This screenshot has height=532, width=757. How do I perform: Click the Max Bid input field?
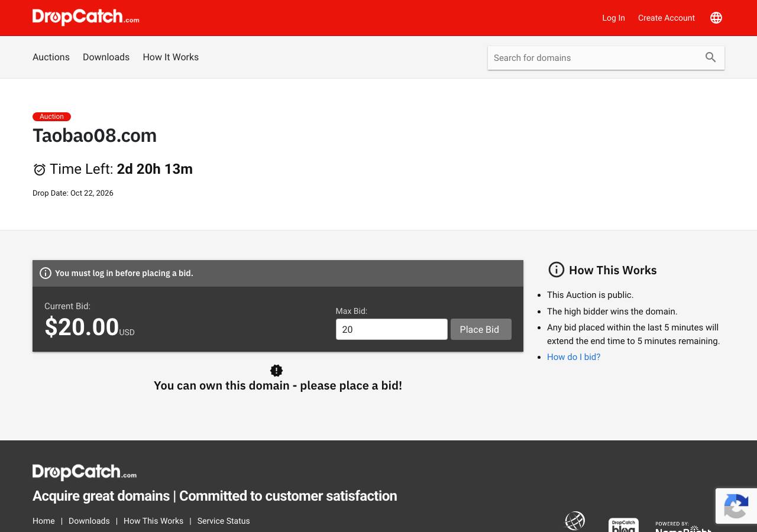(x=392, y=329)
